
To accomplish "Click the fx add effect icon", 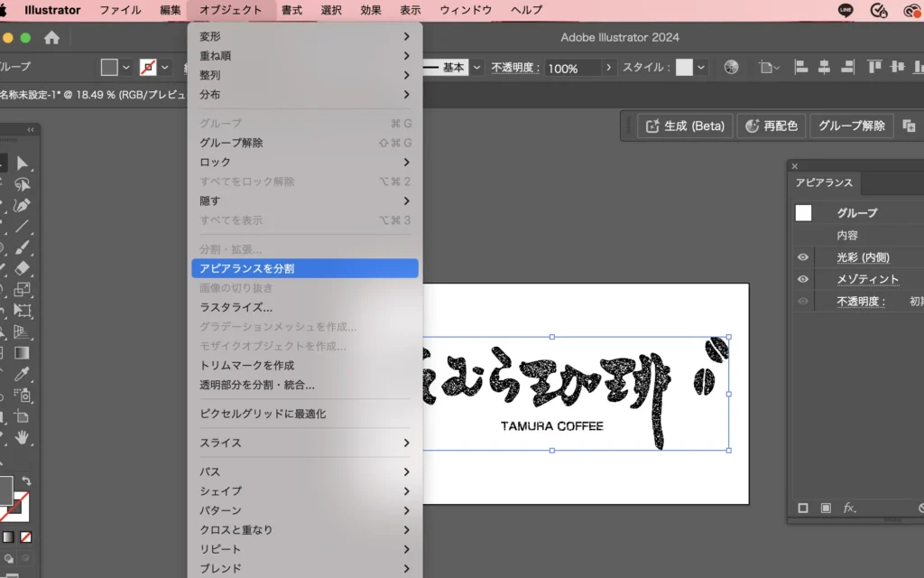I will [x=849, y=508].
